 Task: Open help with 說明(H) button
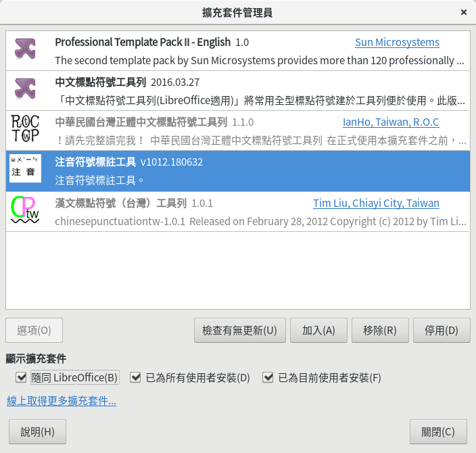coord(37,432)
